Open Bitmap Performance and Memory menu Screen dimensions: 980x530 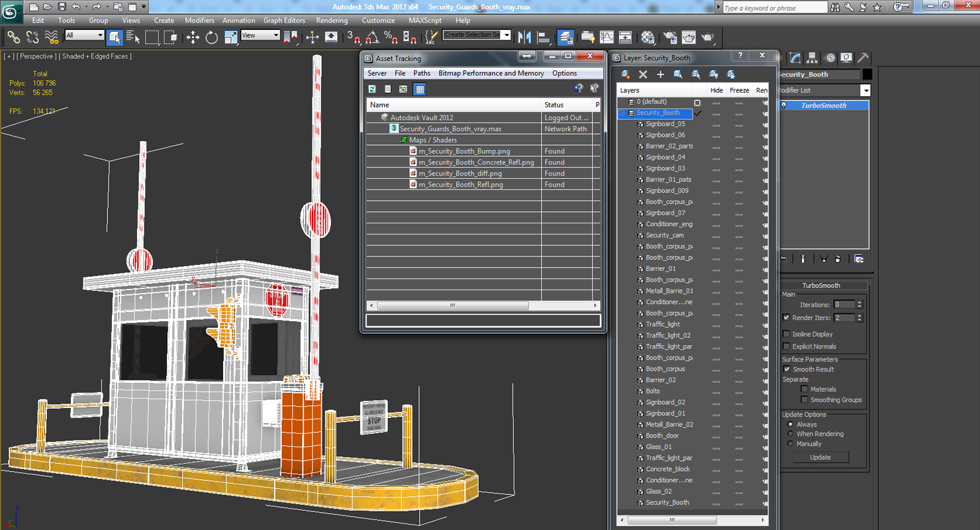[x=491, y=74]
